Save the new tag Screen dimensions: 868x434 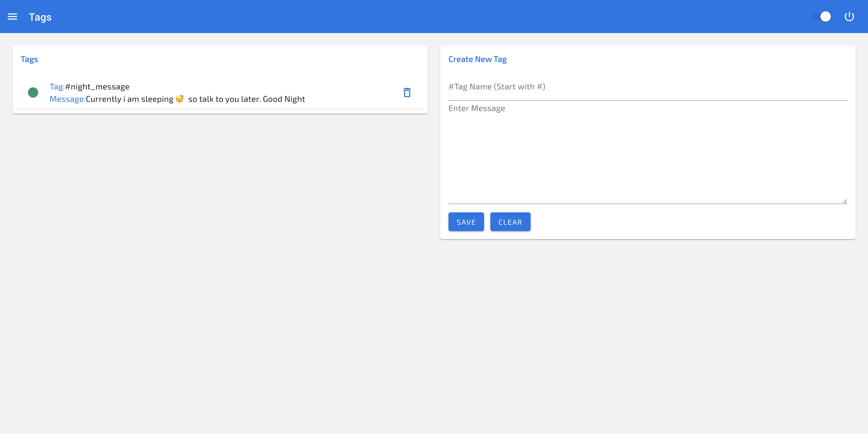click(466, 222)
